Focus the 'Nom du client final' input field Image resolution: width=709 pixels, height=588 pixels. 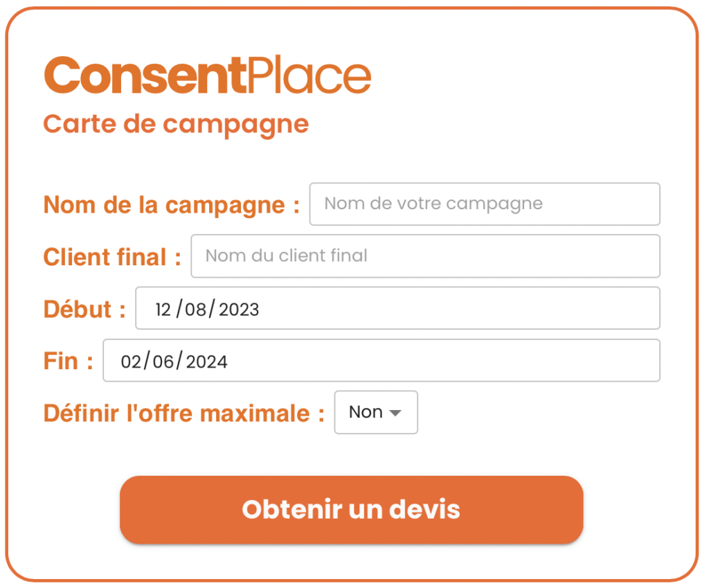click(426, 256)
